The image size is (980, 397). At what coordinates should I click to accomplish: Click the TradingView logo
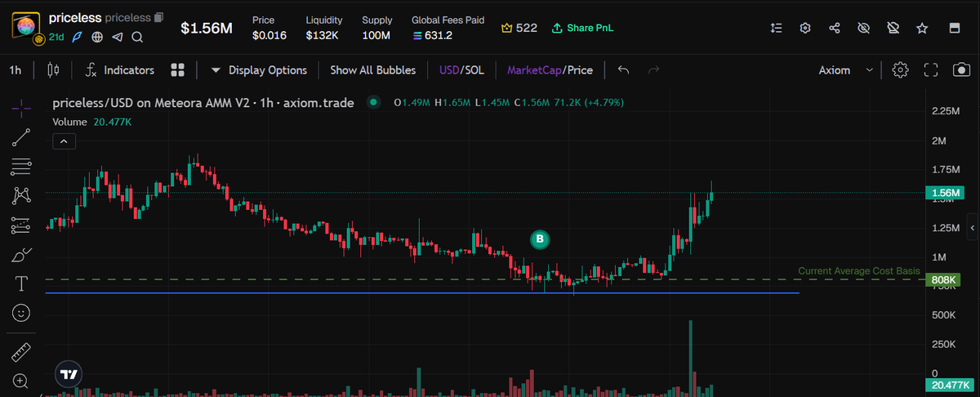[x=69, y=374]
